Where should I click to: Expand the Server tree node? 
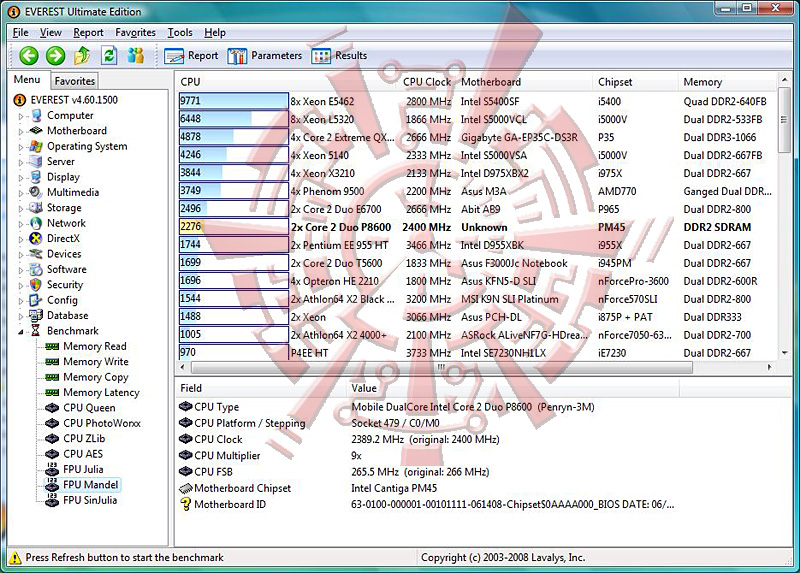[x=21, y=162]
